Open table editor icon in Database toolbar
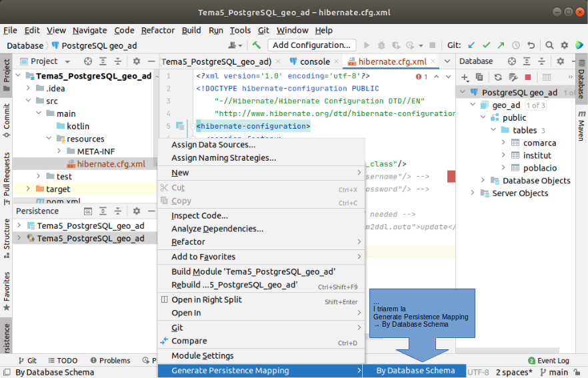The image size is (588, 378). tap(547, 77)
